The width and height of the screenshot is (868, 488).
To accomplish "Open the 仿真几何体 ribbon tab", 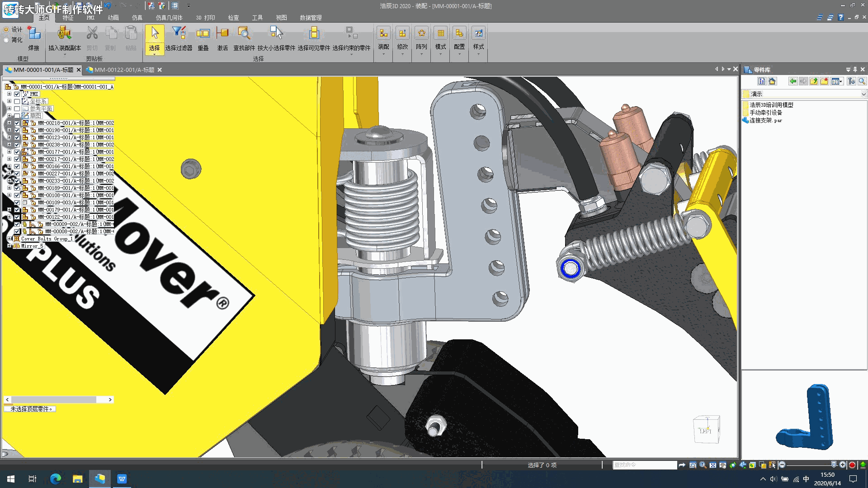I will tap(169, 18).
